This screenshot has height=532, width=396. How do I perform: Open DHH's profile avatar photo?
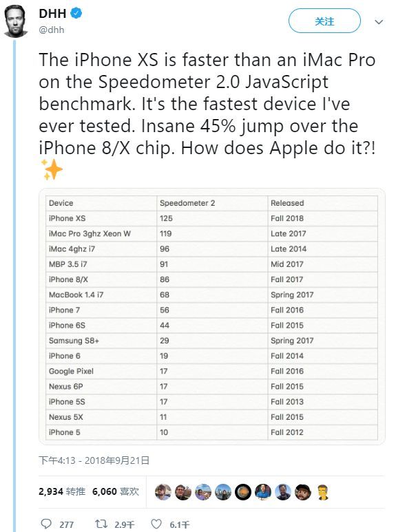point(16,21)
